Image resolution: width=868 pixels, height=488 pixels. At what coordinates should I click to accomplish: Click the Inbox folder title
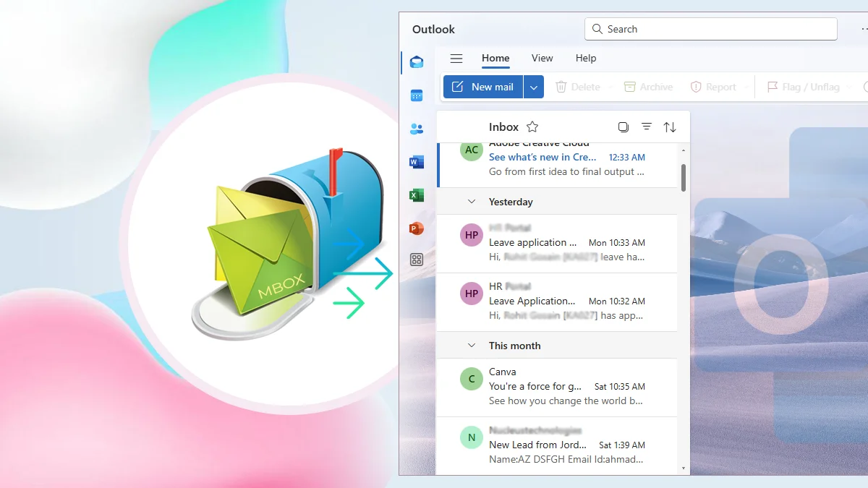pos(503,127)
